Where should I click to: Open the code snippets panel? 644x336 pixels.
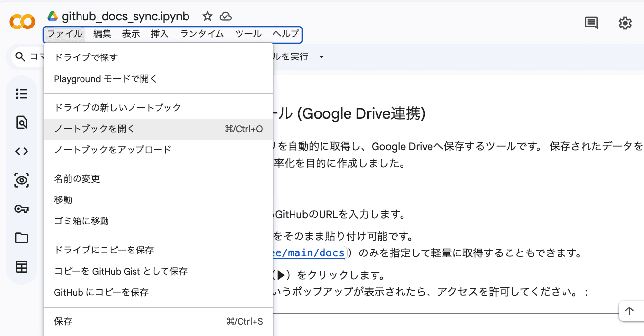tap(22, 151)
